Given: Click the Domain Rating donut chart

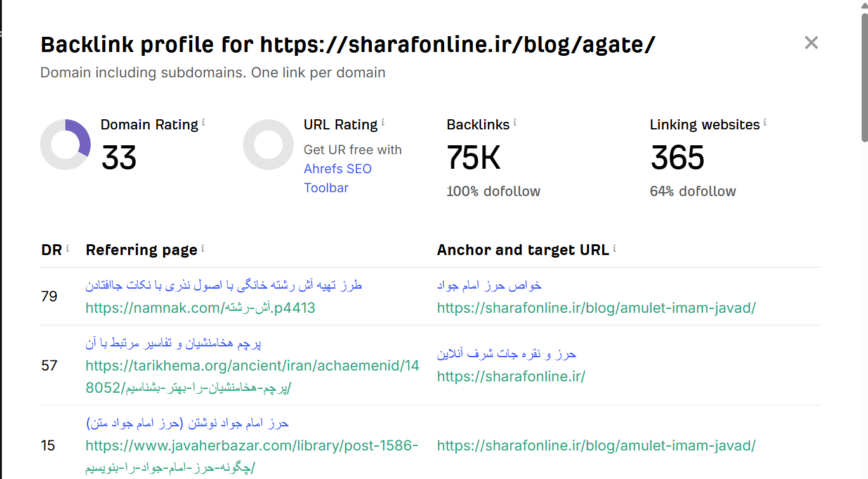Looking at the screenshot, I should click(x=65, y=145).
